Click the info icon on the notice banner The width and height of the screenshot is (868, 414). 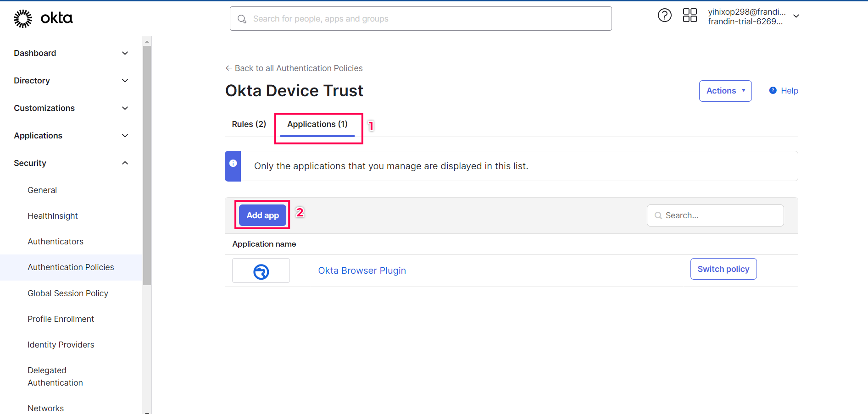tap(233, 163)
